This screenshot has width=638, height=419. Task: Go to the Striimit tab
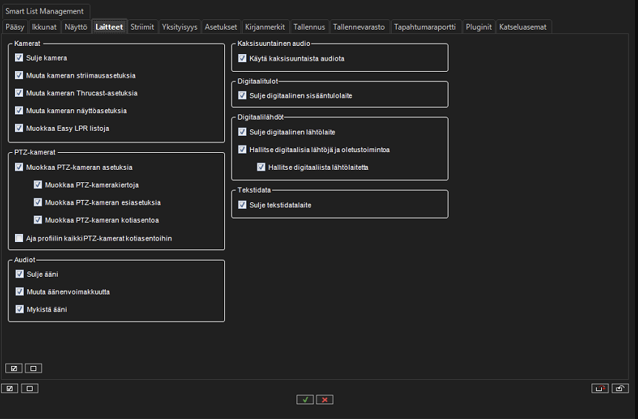pos(142,27)
